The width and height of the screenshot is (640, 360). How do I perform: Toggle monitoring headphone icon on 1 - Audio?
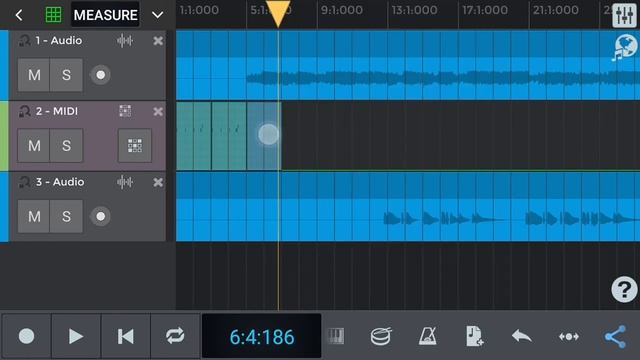pos(24,41)
